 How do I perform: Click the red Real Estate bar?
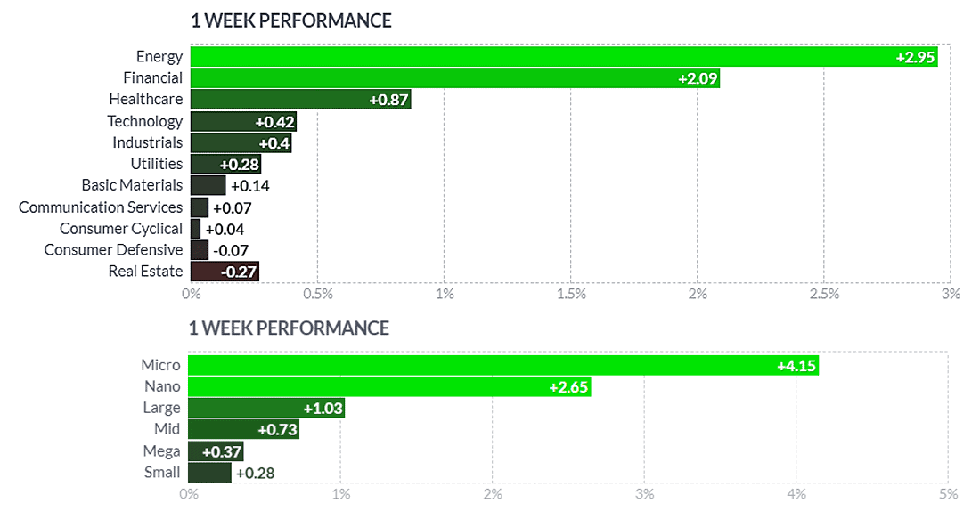(225, 272)
